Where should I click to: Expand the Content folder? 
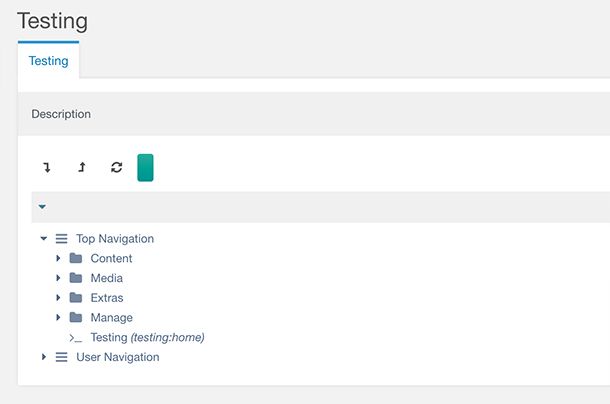(x=59, y=258)
